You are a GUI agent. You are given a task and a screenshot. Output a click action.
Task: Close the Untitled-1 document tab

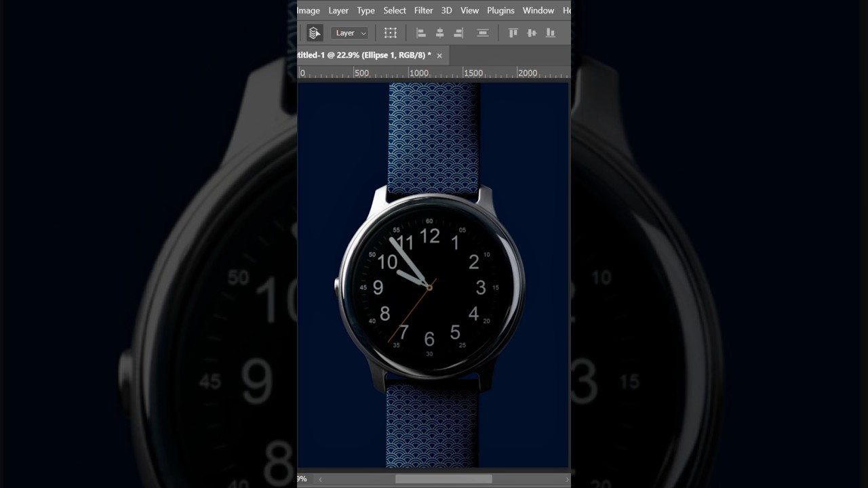point(439,56)
